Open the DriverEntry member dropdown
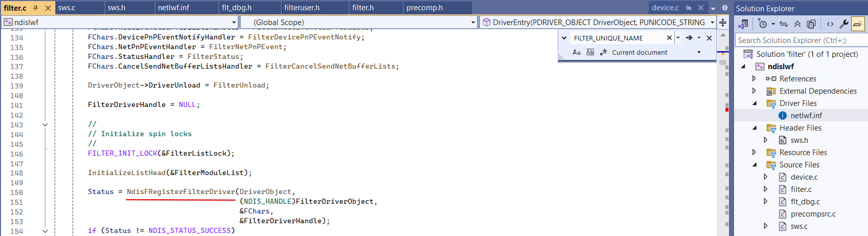The width and height of the screenshot is (868, 236). (712, 23)
